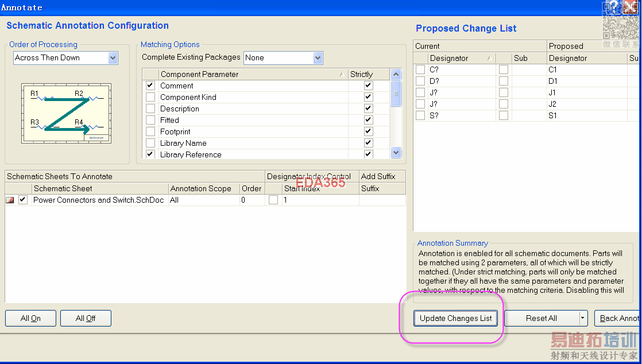Select proposed designator D1
The image size is (642, 364).
point(553,81)
